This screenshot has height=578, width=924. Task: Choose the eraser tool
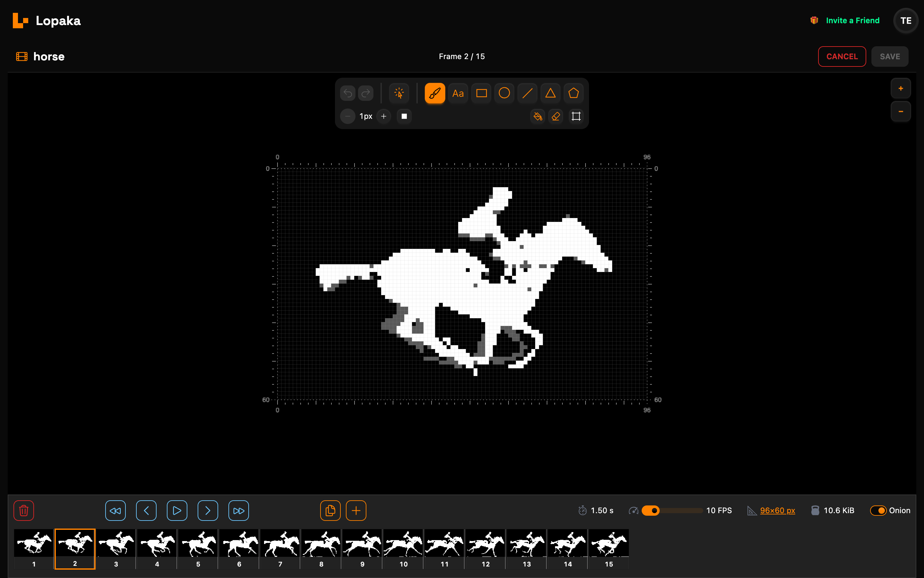[x=556, y=116]
